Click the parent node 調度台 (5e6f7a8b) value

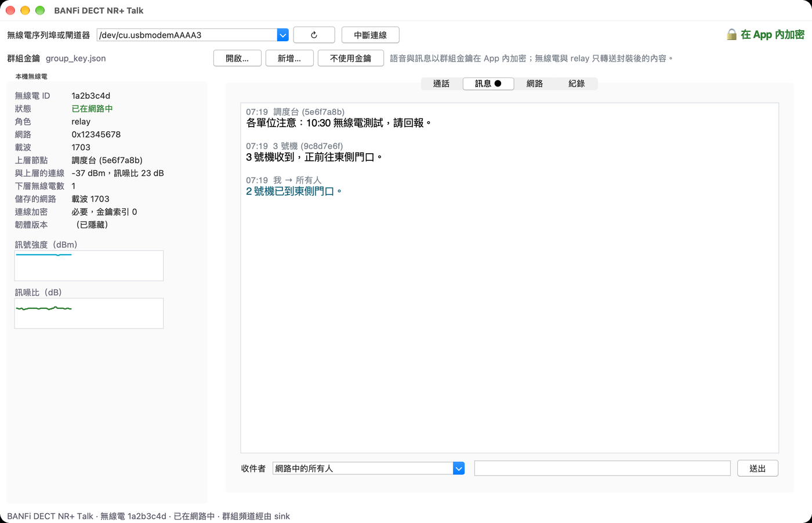pyautogui.click(x=107, y=160)
